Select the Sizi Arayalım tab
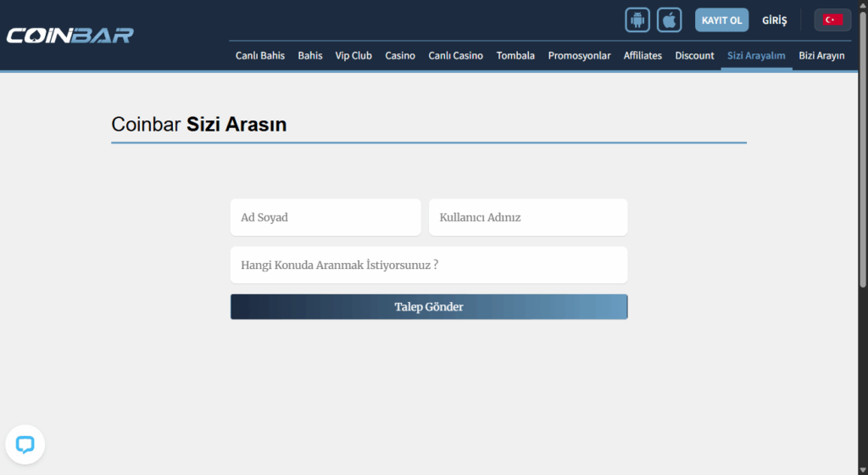The width and height of the screenshot is (868, 475). coord(756,55)
